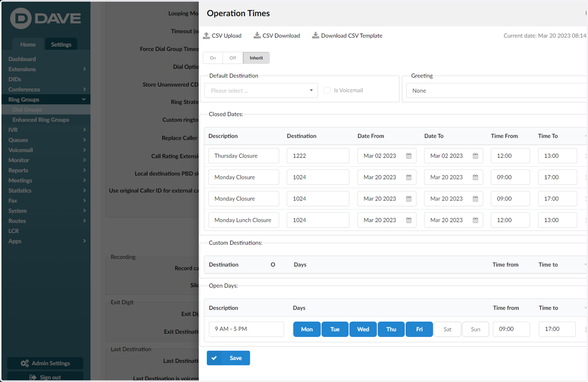The width and height of the screenshot is (588, 382).
Task: Open Date From calendar for Monday Lunch Closure
Action: tap(409, 220)
